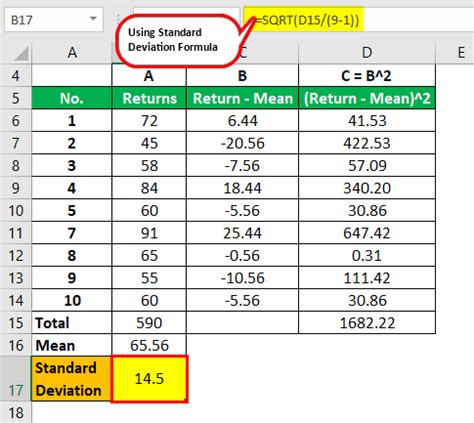The height and width of the screenshot is (423, 474).
Task: Select the standard deviation result 14.5
Action: (x=149, y=379)
